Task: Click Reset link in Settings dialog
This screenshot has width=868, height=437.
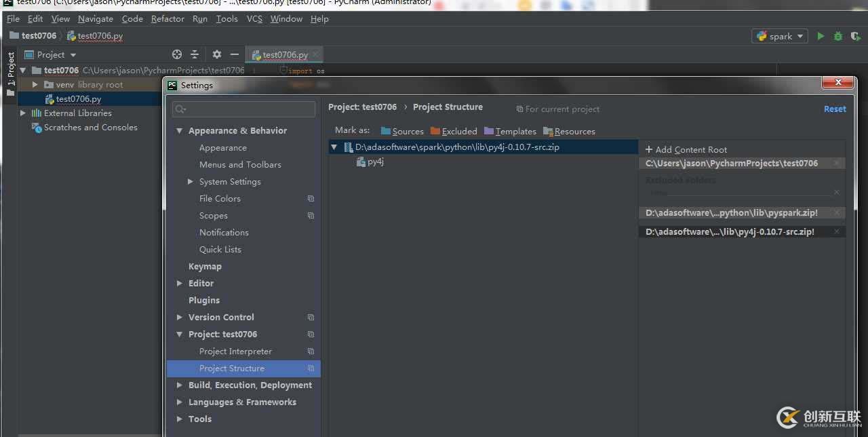Action: click(x=835, y=109)
